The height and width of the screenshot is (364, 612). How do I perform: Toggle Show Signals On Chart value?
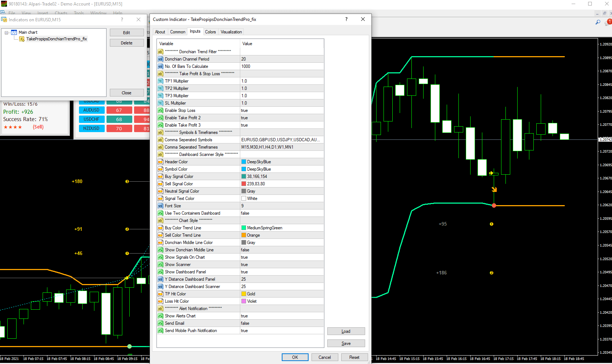[x=282, y=257]
